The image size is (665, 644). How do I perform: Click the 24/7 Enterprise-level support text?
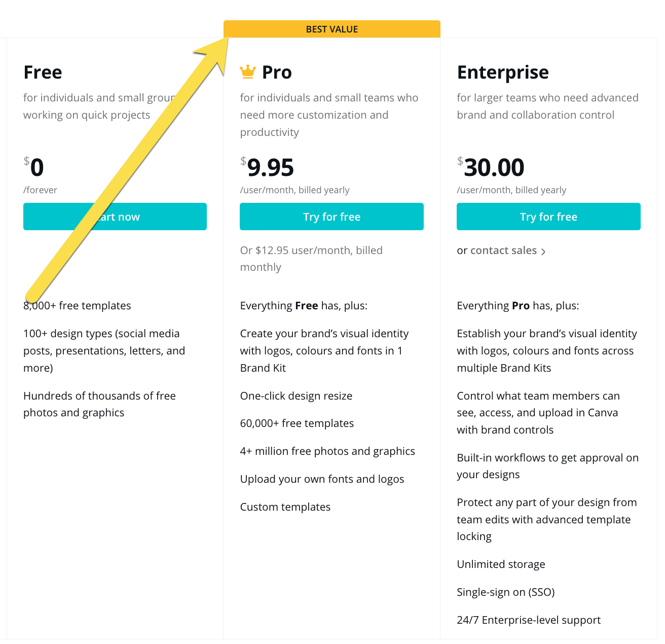coord(529,620)
